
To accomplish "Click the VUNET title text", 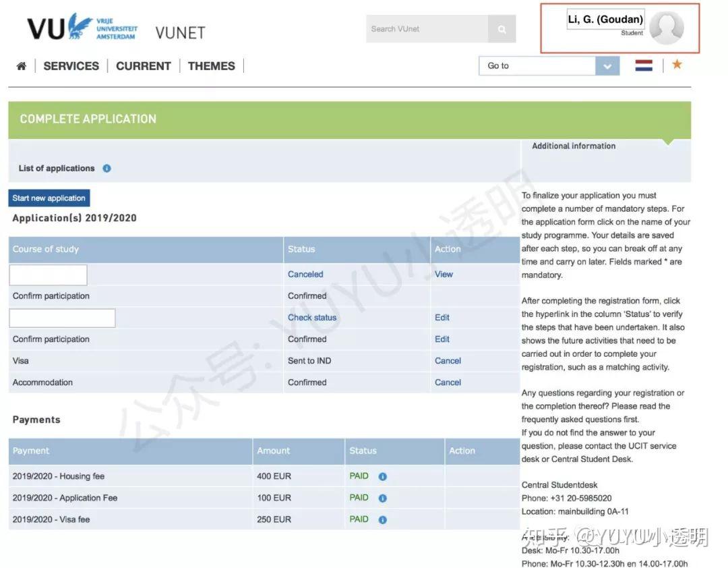I will tap(180, 32).
